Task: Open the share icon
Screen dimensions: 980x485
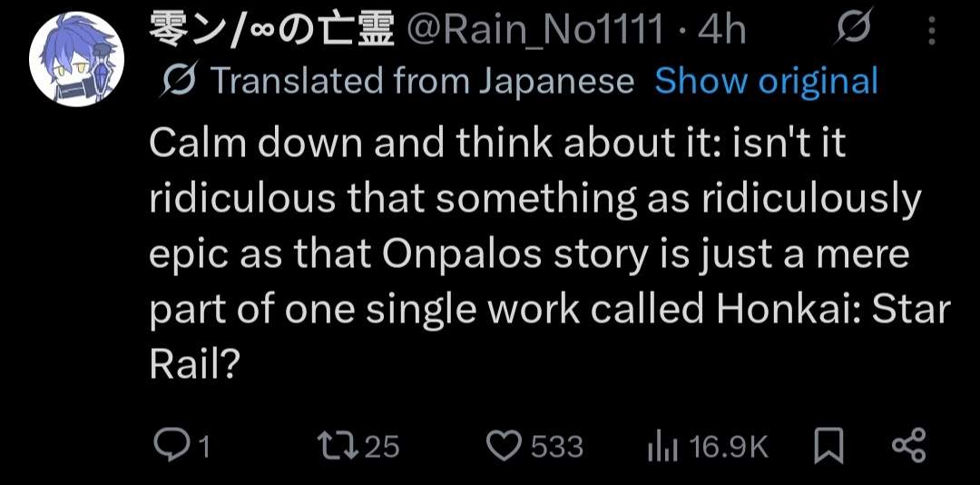Action: tap(908, 446)
